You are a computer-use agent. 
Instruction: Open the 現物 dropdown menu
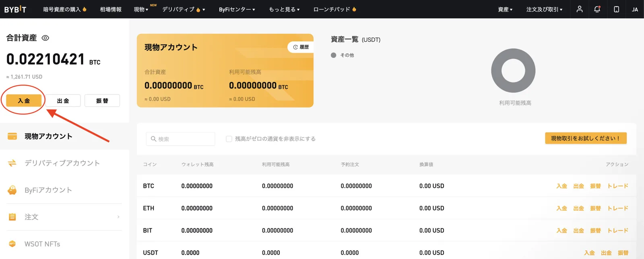point(141,9)
